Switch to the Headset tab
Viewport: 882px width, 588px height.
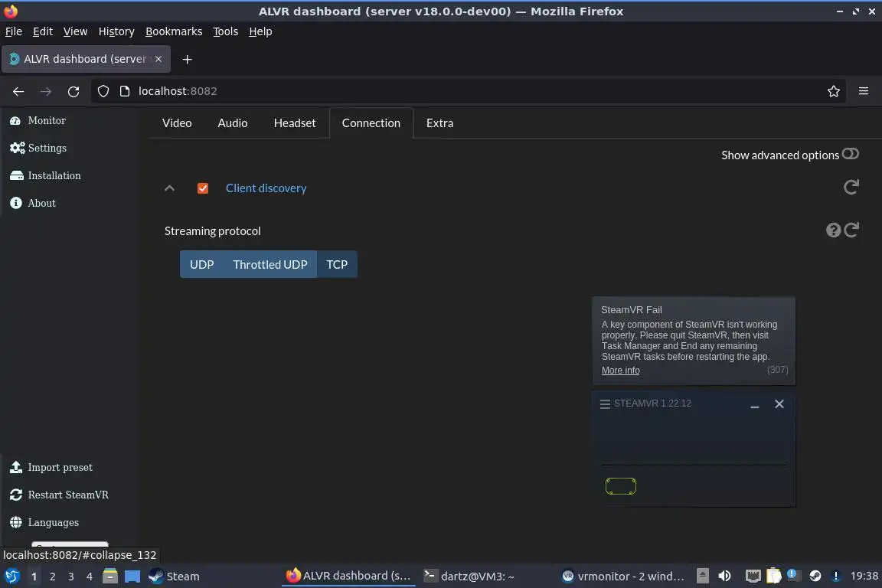pos(294,122)
